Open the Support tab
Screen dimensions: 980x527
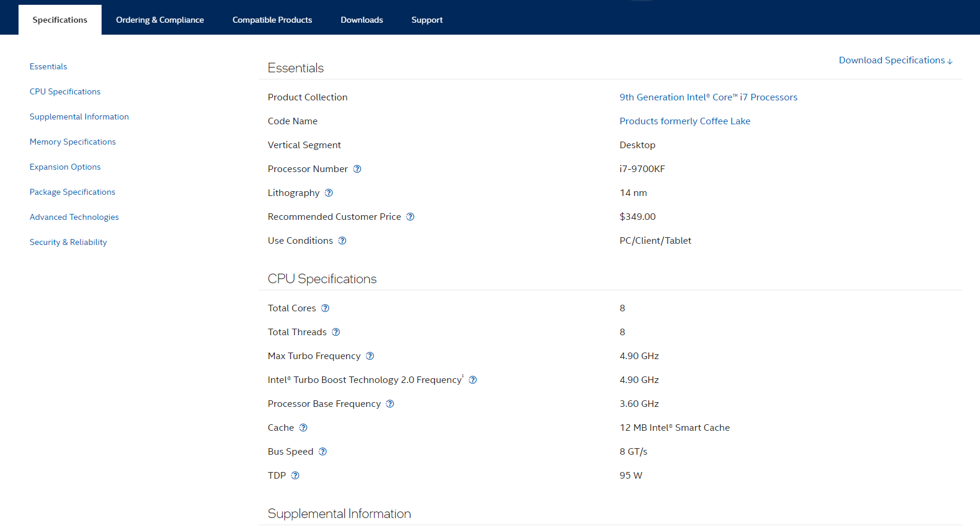[x=427, y=20]
